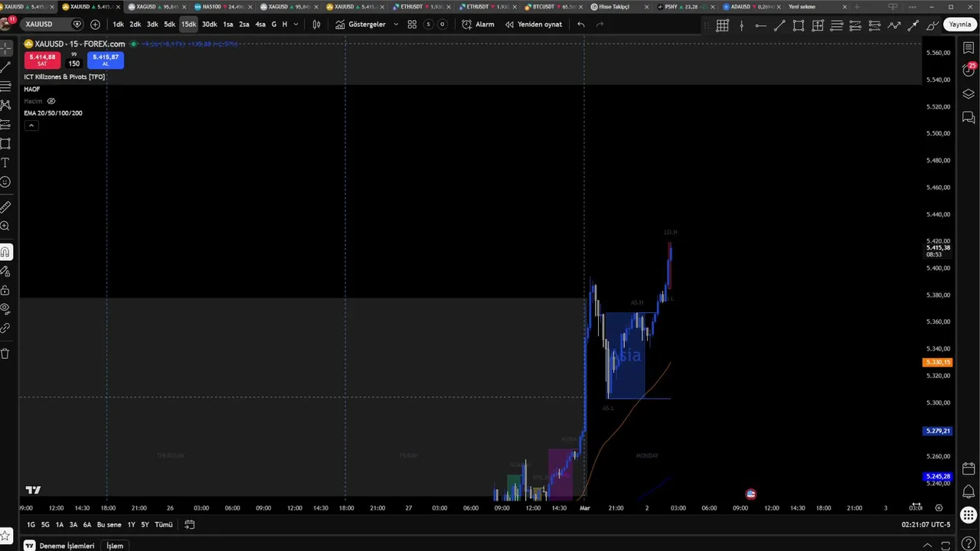The height and width of the screenshot is (551, 980).
Task: Pick path zigzag tool in favorites bar
Action: tap(894, 25)
